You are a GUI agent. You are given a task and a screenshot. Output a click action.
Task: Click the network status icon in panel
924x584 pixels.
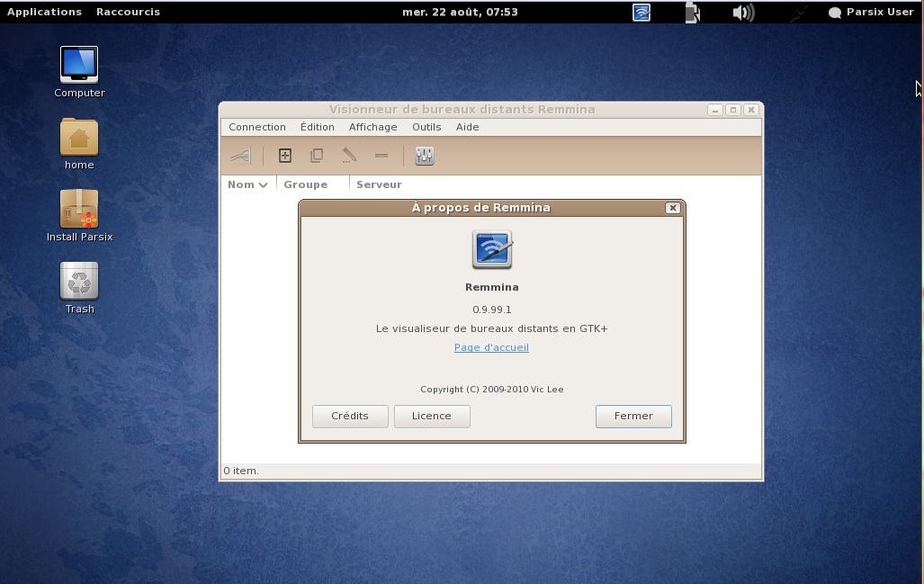[798, 13]
